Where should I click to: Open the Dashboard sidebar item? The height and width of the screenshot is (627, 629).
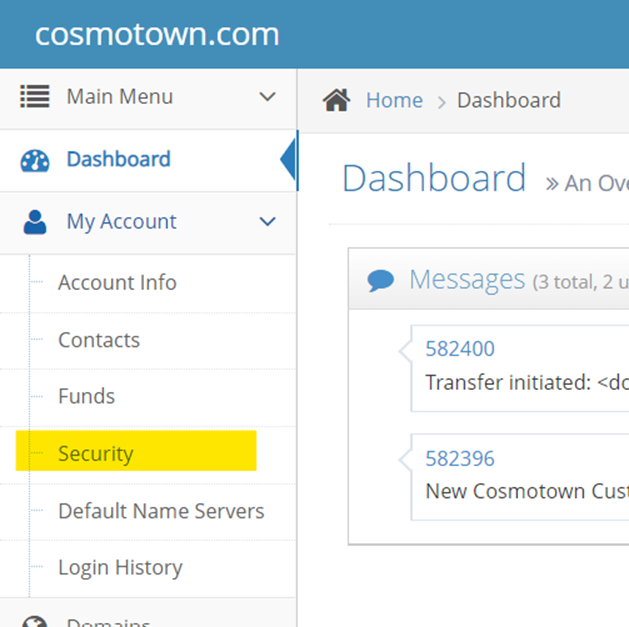point(118,159)
